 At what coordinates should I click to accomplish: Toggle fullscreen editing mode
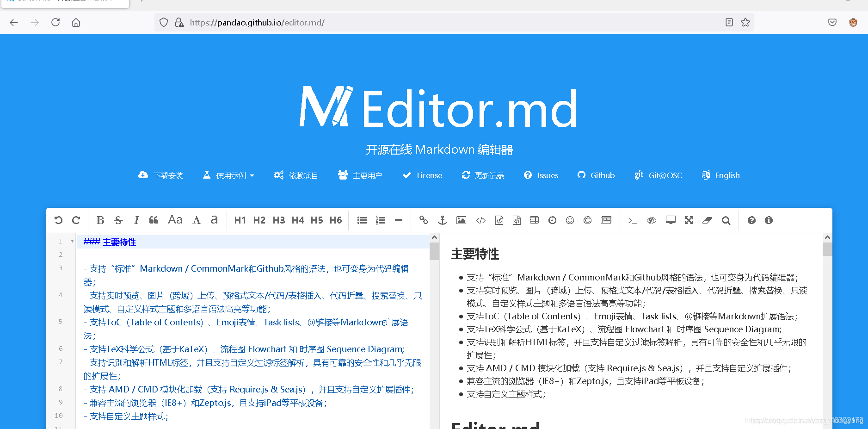point(689,220)
